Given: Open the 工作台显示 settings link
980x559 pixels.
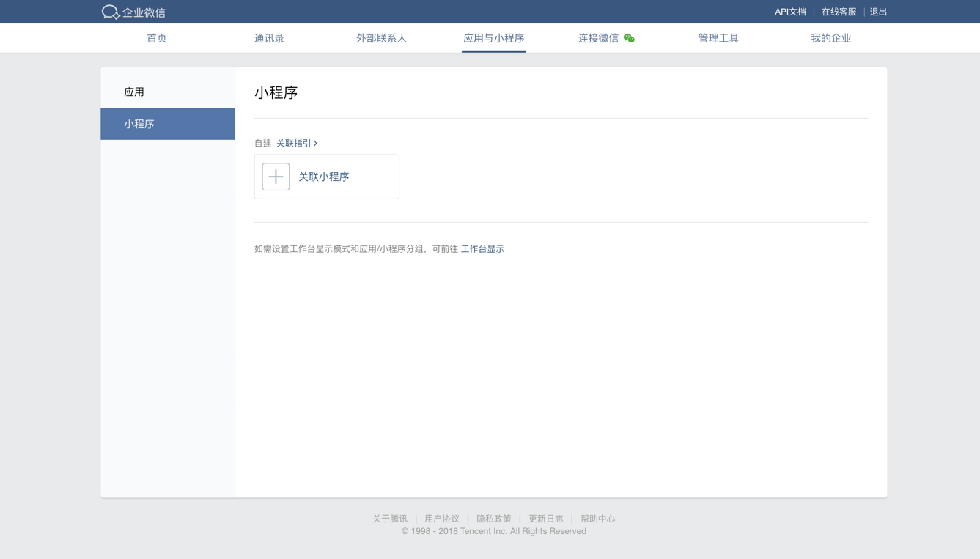Looking at the screenshot, I should tap(482, 248).
